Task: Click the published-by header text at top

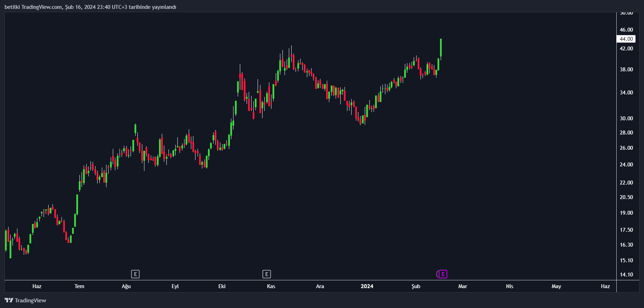Action: (90, 7)
